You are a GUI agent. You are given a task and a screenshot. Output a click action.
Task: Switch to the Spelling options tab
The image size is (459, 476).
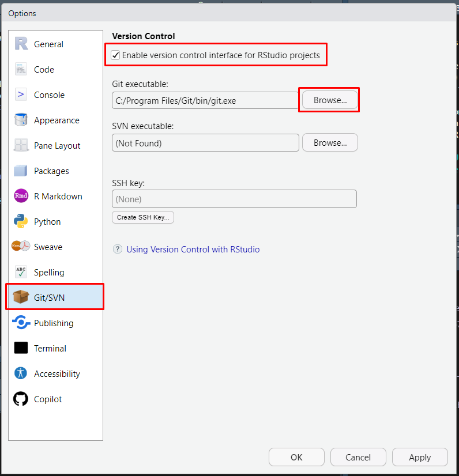coord(49,273)
